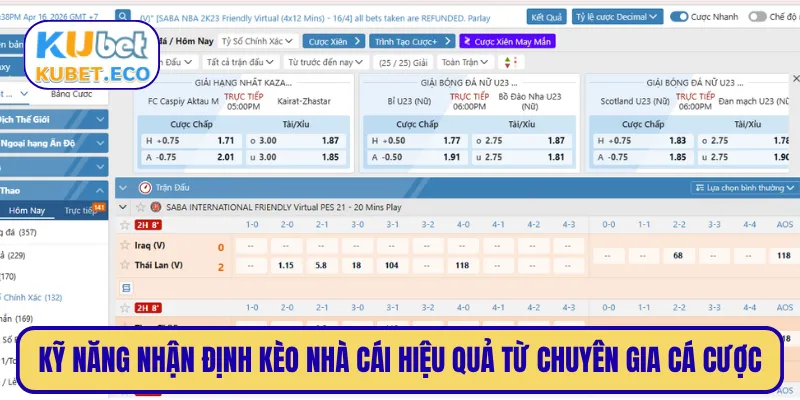This screenshot has height=400, width=800.
Task: Click the Thái Lan (V) team name
Action: pyautogui.click(x=159, y=265)
